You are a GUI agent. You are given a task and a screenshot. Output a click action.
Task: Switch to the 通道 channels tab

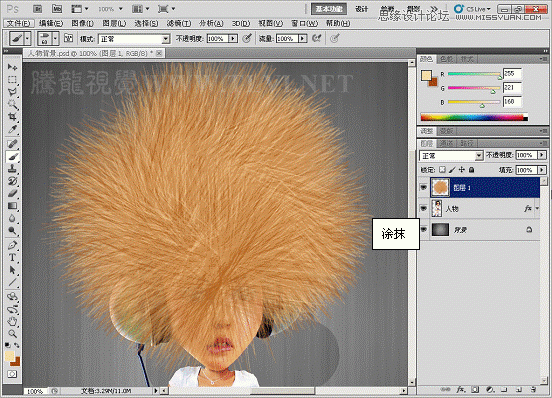point(446,143)
